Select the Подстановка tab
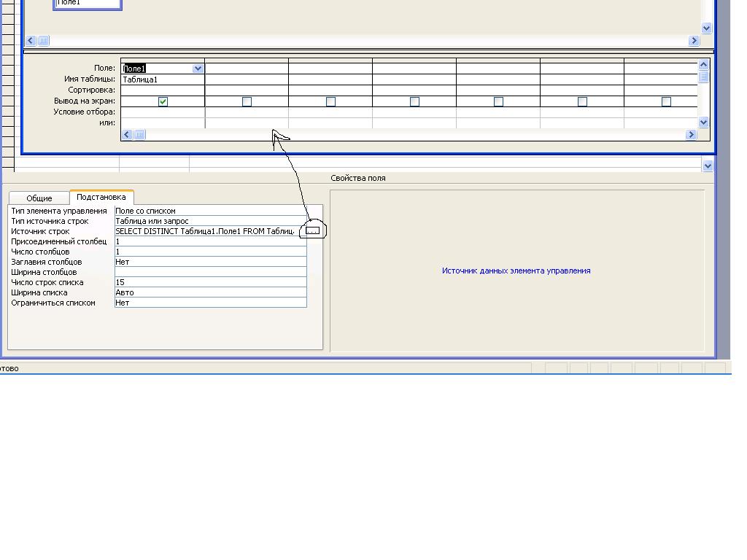747x560 pixels. [x=101, y=197]
